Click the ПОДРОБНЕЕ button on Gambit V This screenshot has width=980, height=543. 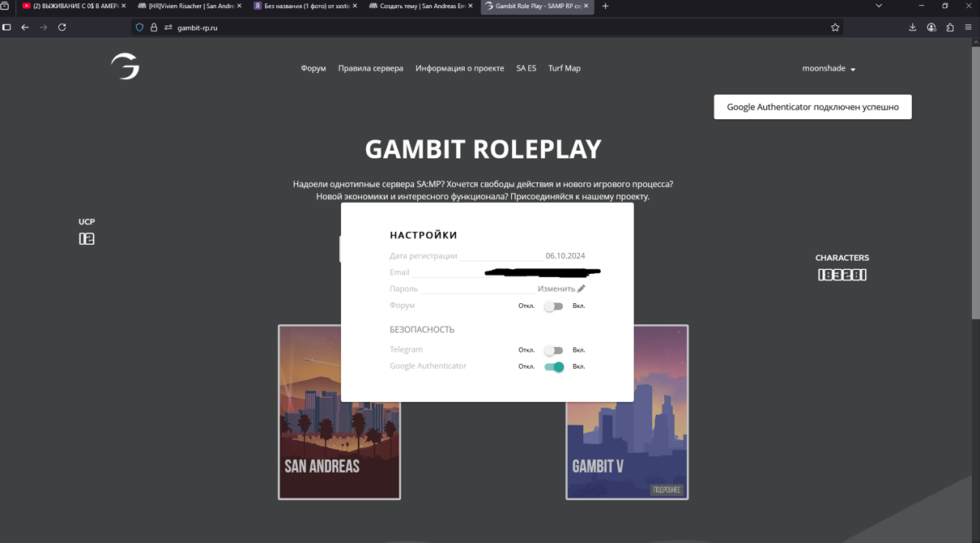(667, 490)
